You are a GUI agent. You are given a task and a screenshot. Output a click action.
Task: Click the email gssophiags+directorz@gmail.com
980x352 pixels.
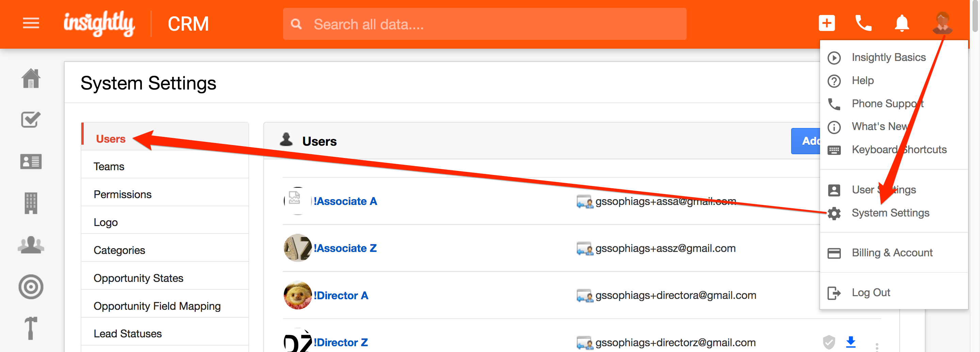click(x=675, y=342)
